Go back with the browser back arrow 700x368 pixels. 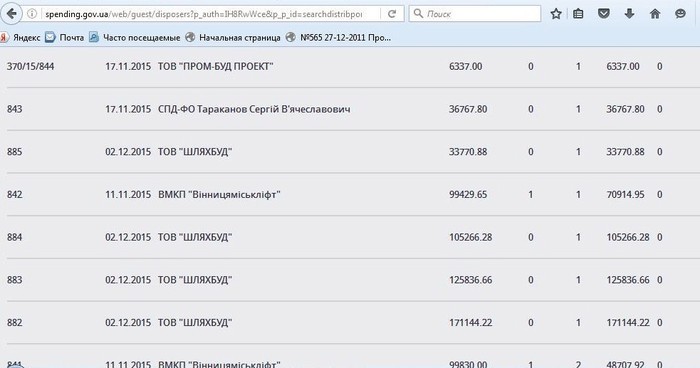[x=11, y=14]
